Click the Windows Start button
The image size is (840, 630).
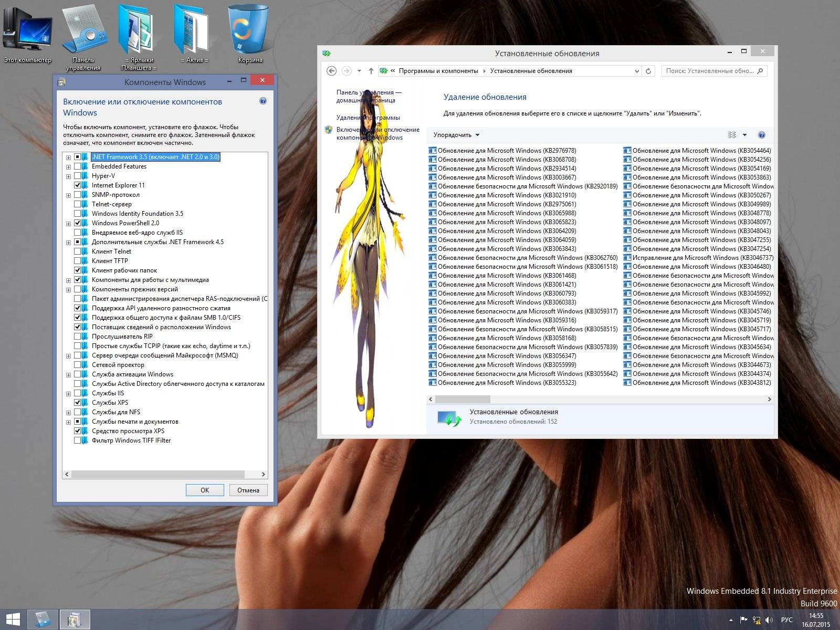click(x=13, y=619)
